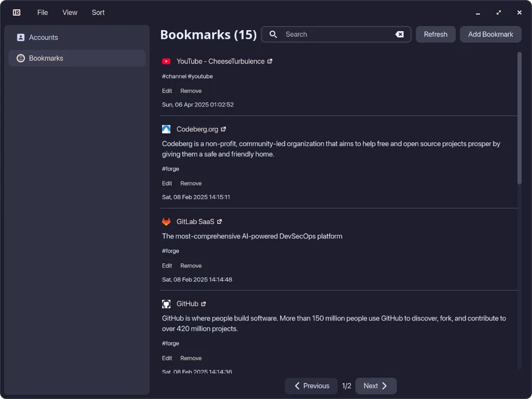
Task: Click the GitLab fox icon
Action: (x=166, y=221)
